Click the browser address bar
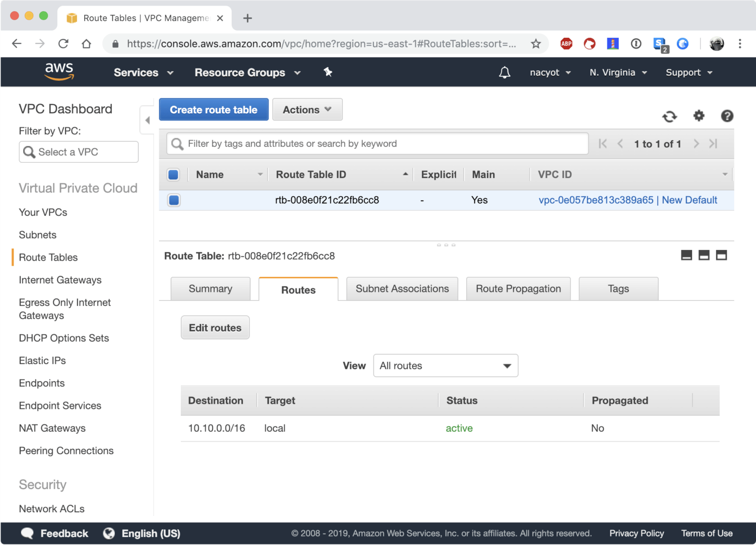This screenshot has height=545, width=756. click(x=321, y=44)
